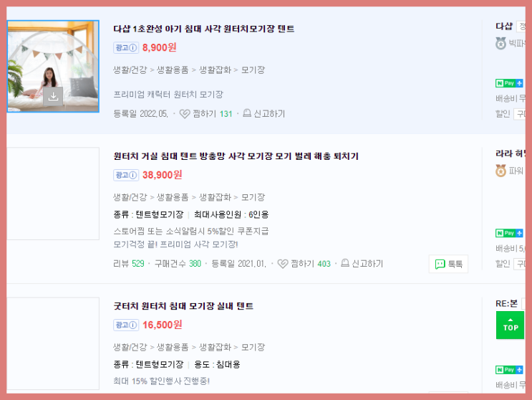Click the N Pay plus badge of first seller
The width and height of the screenshot is (532, 400).
tap(509, 83)
